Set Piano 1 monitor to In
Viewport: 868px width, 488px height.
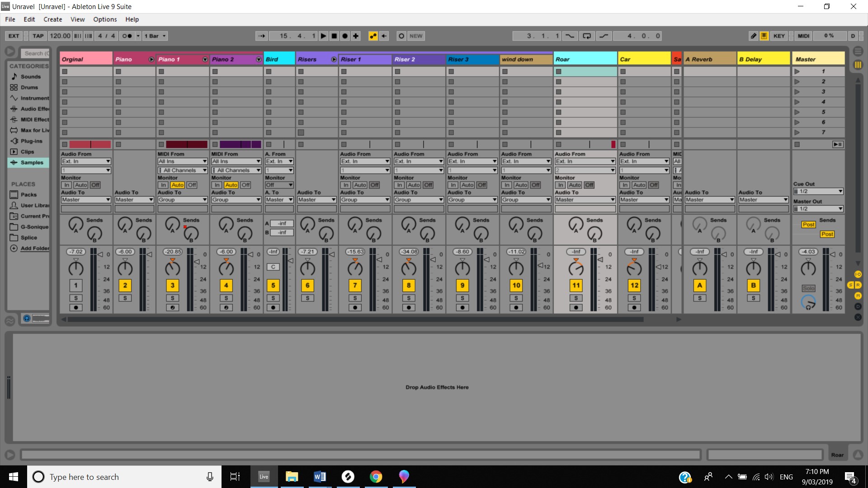[x=163, y=185]
